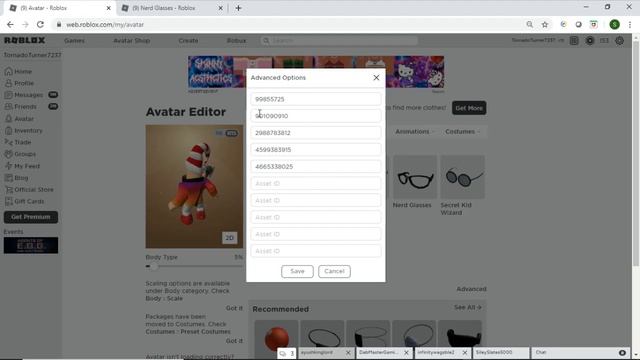Open the Profile sidebar icon
640x360 pixels.
[8, 83]
